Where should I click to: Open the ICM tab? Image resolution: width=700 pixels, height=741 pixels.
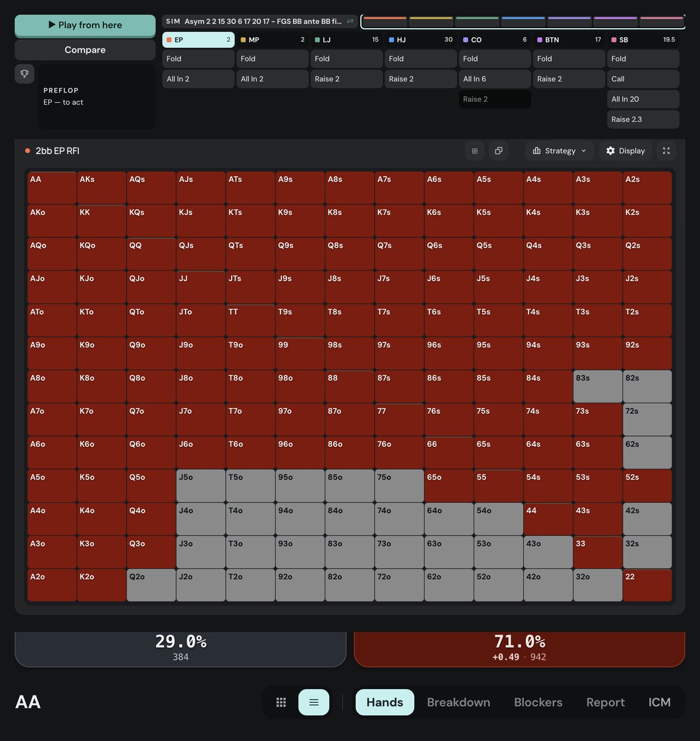click(x=660, y=702)
